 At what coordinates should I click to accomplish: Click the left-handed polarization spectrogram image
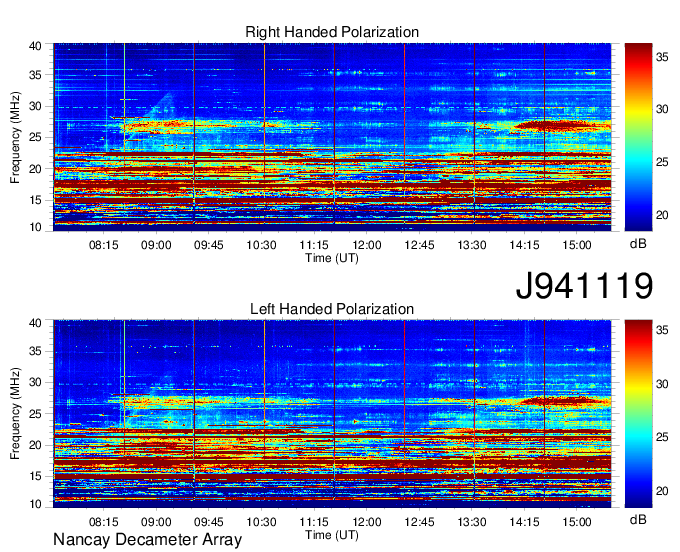point(332,414)
